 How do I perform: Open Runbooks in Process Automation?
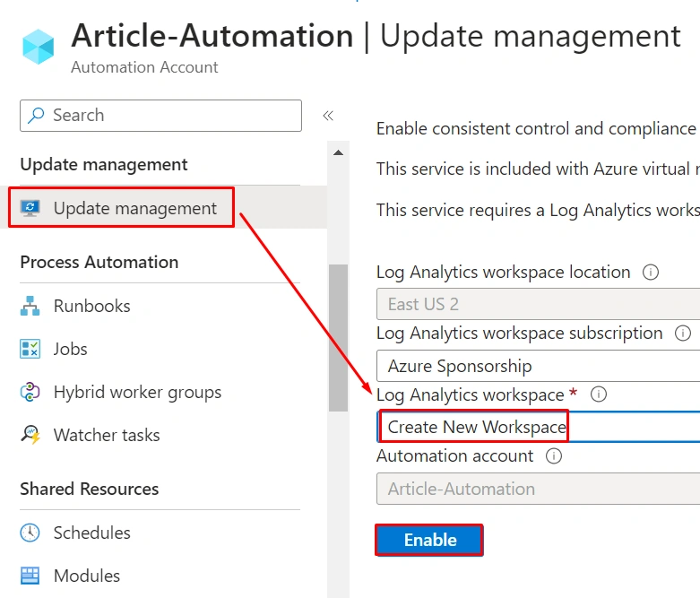tap(92, 306)
